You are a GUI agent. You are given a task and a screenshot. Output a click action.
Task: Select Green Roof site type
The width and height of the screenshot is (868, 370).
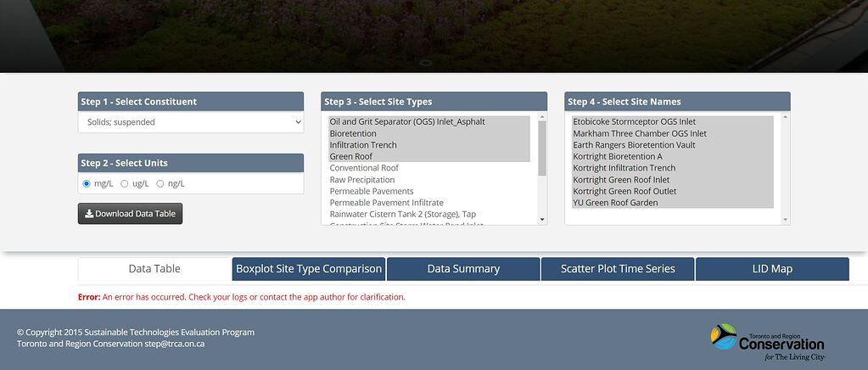pyautogui.click(x=351, y=157)
